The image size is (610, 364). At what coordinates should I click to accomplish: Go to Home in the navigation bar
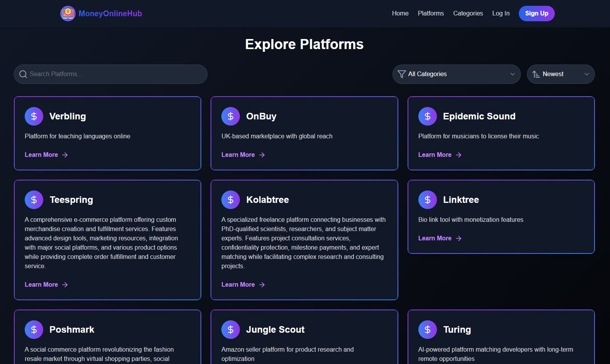[x=400, y=14]
